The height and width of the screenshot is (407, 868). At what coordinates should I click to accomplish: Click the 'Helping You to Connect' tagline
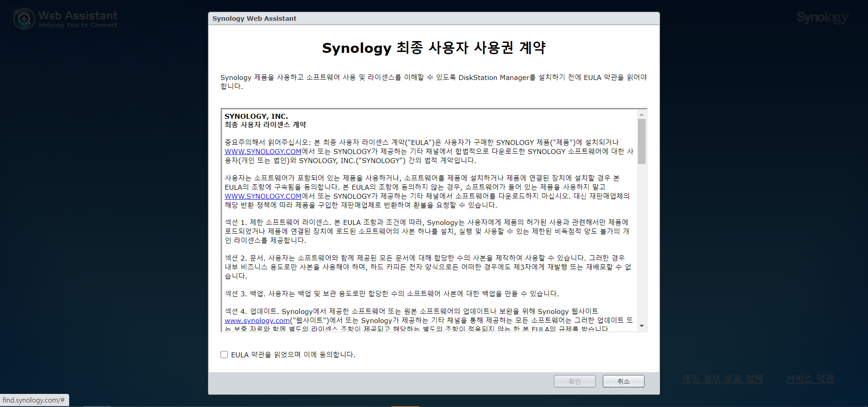point(78,25)
